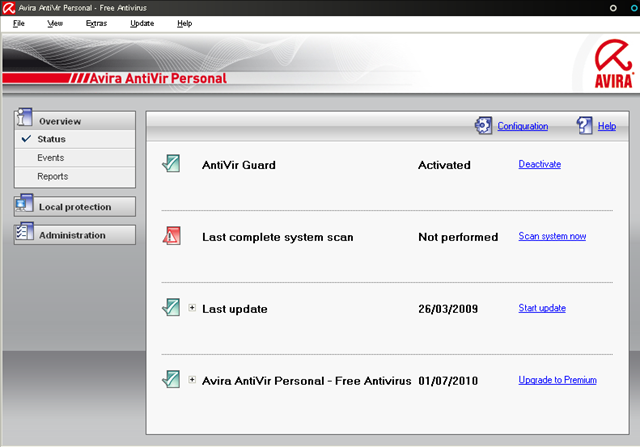Click the Scan system now link

[x=552, y=236]
